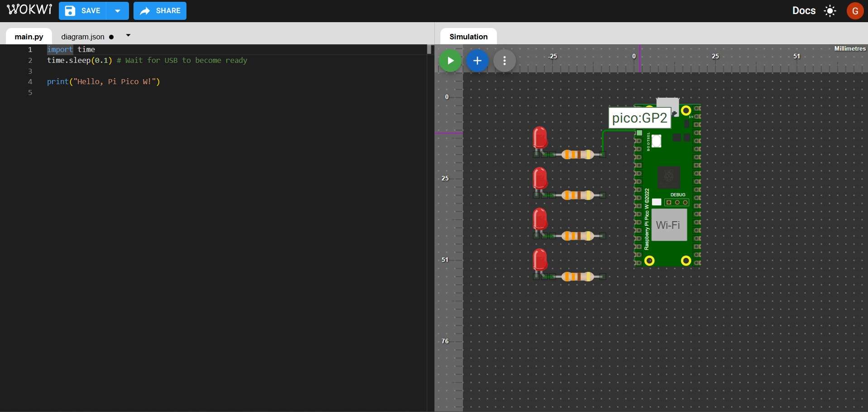Place cursor in time.sleep(0.1) code line
868x412 pixels.
coord(80,61)
